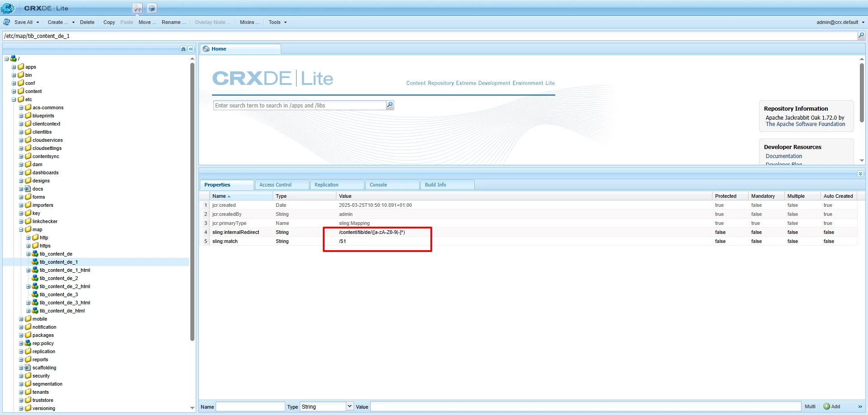Viewport: 868px width, 415px height.
Task: Click the home search magnifier icon
Action: 390,105
